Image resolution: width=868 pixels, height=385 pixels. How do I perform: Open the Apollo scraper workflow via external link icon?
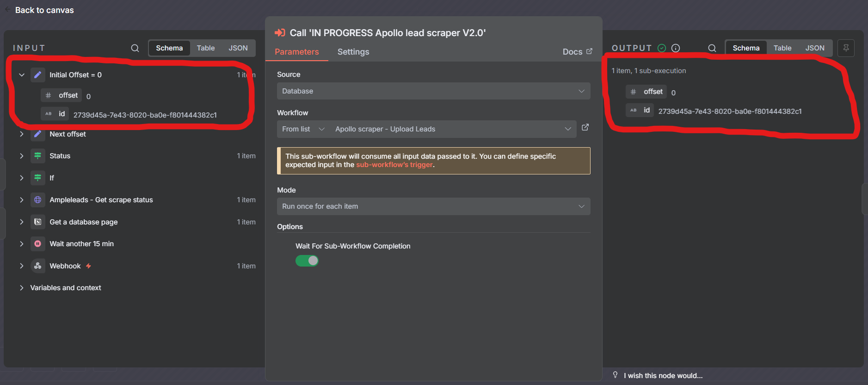pyautogui.click(x=585, y=127)
